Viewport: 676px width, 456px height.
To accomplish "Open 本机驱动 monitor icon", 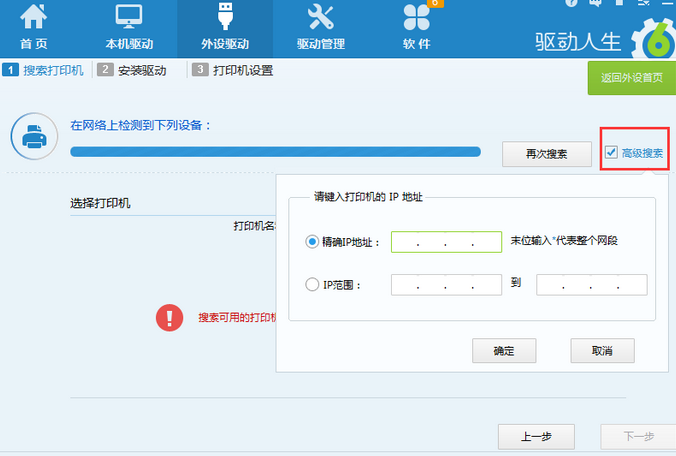I will point(130,18).
